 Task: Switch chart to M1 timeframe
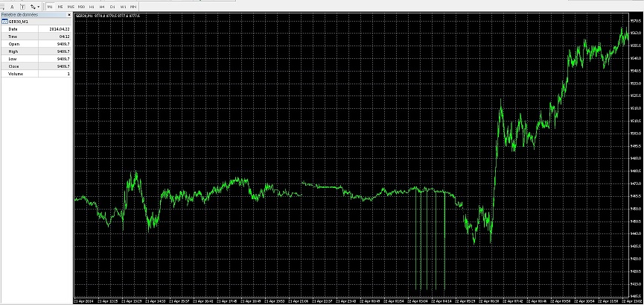click(50, 7)
